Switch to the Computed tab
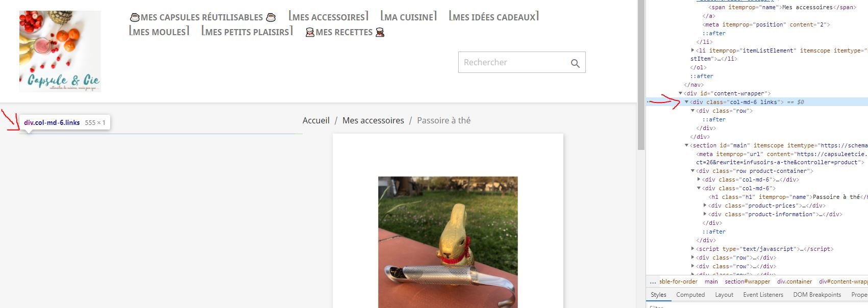Image resolution: width=868 pixels, height=308 pixels. 690,295
